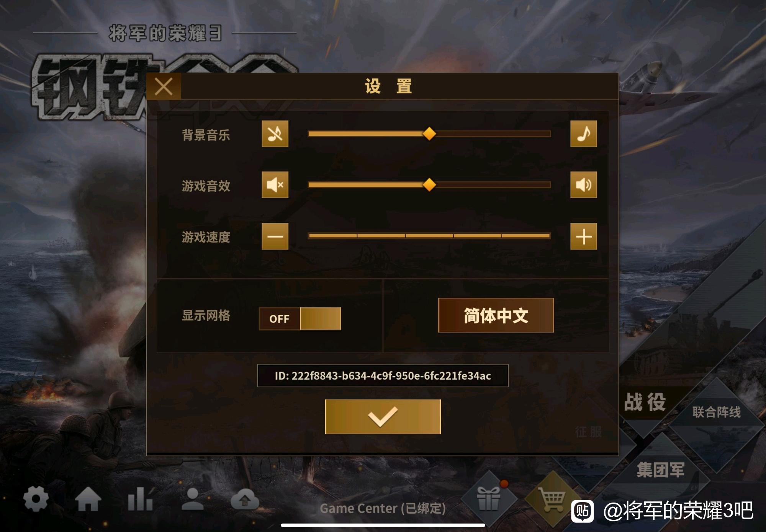Mute game sound effects speaker icon
766x532 pixels.
click(275, 185)
